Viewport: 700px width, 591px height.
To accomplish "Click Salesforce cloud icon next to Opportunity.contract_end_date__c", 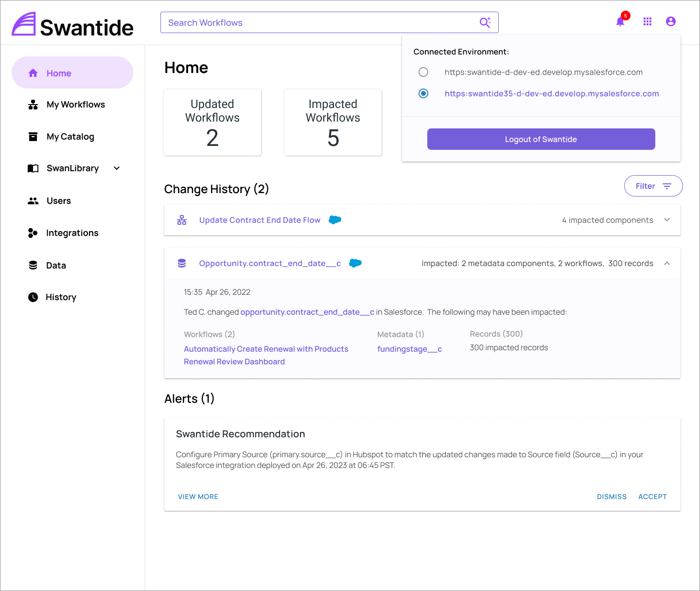I will click(355, 263).
